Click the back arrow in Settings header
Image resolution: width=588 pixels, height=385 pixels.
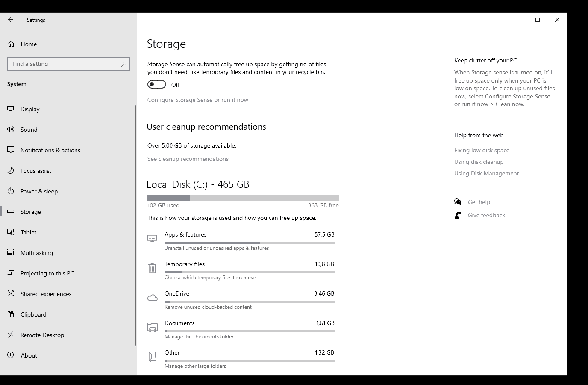(x=11, y=20)
